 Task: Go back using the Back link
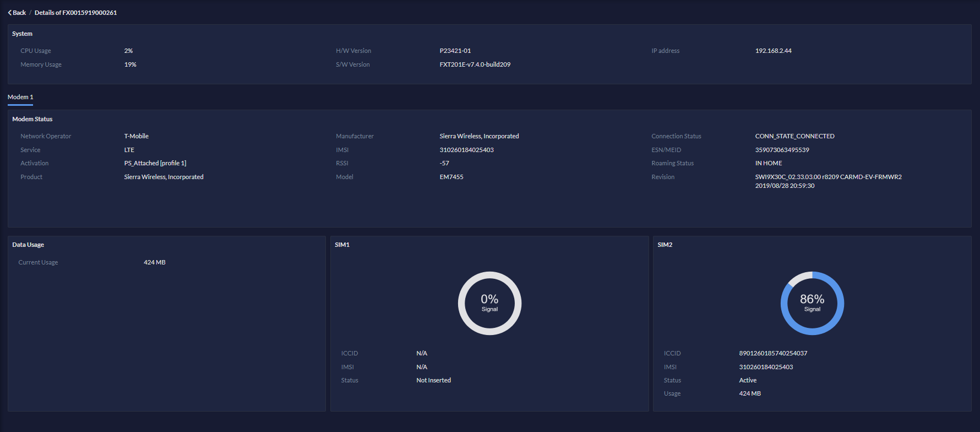point(17,13)
